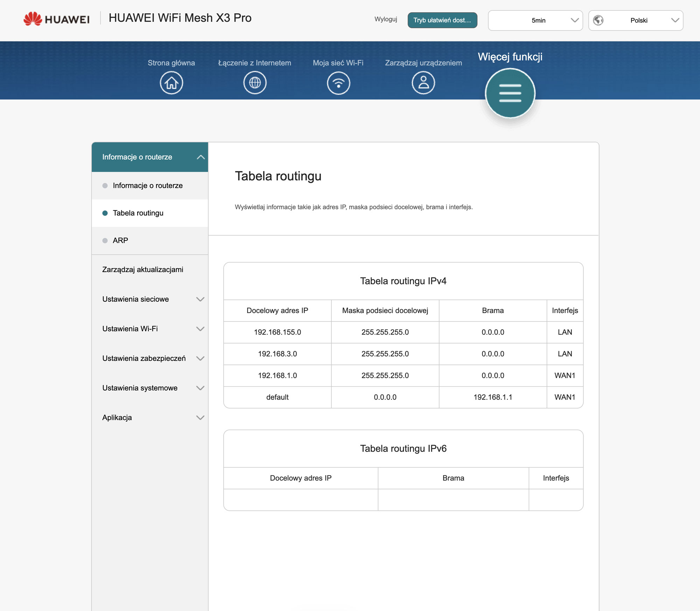
Task: Click the Więcej funkcji hamburger menu icon
Action: [x=510, y=93]
